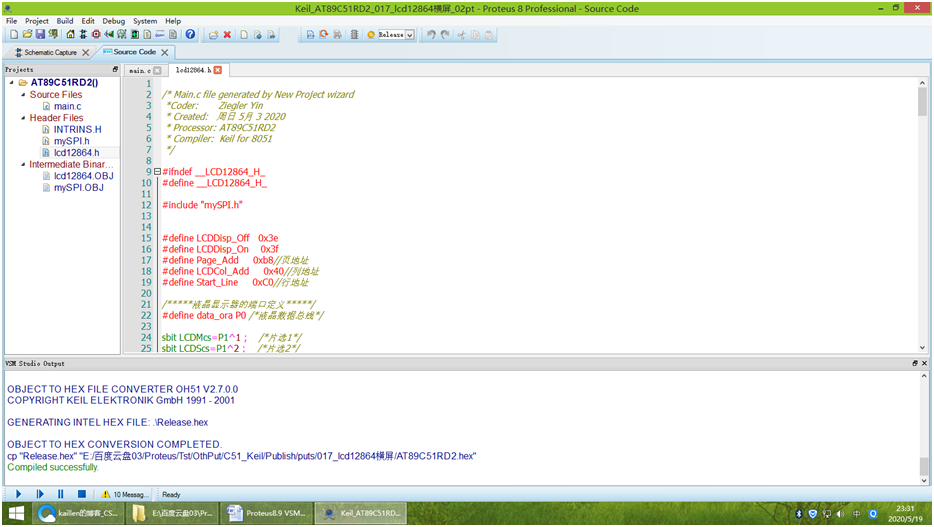
Task: Undock the VSM Studio Output panel
Action: (x=915, y=363)
